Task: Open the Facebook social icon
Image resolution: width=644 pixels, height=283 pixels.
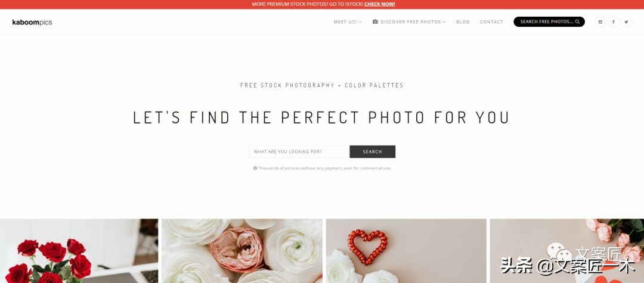Action: tap(613, 22)
